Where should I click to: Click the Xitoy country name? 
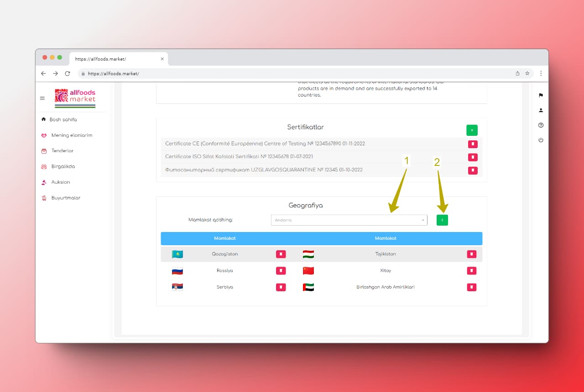386,271
